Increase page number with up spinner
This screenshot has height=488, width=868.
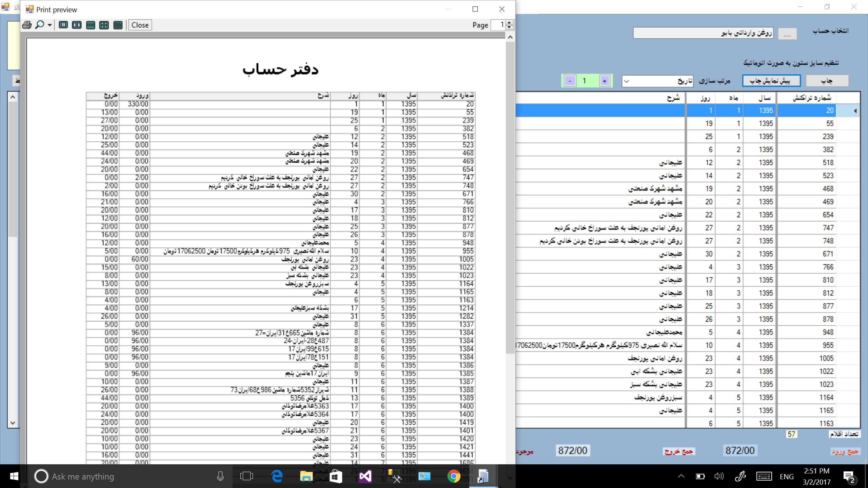[509, 22]
